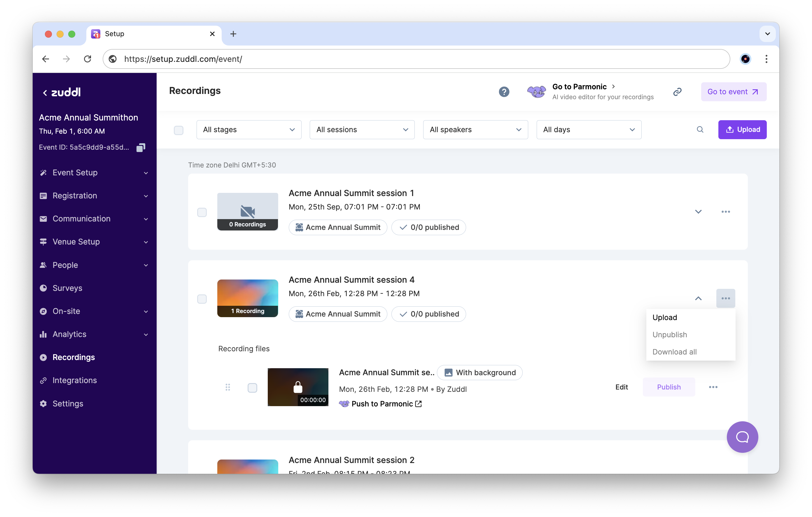Click the drag handle of the recording file
Screen dimensions: 812x517
228,387
